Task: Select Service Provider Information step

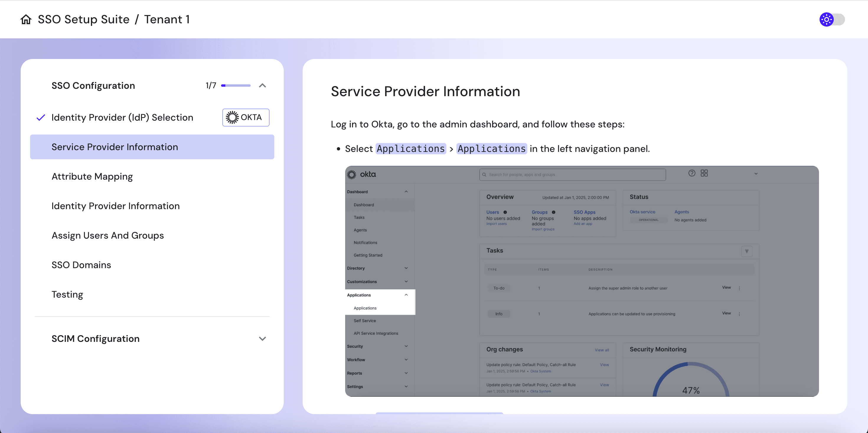Action: (115, 147)
